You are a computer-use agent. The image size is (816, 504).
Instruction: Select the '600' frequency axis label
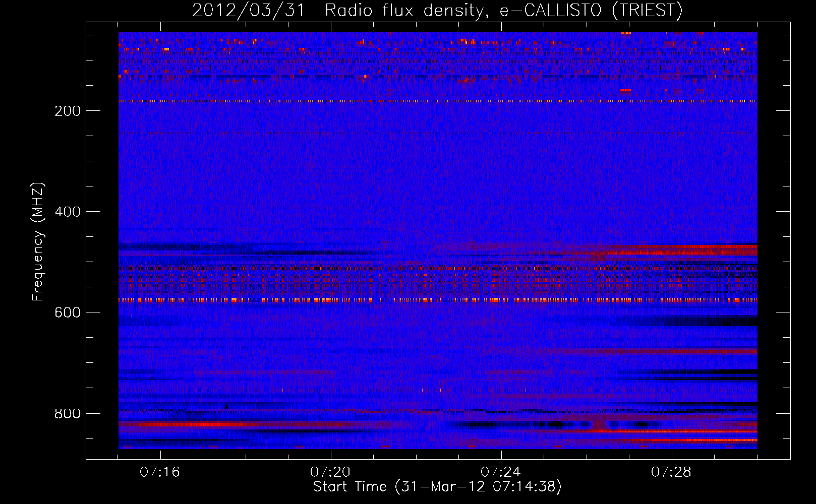pyautogui.click(x=68, y=312)
